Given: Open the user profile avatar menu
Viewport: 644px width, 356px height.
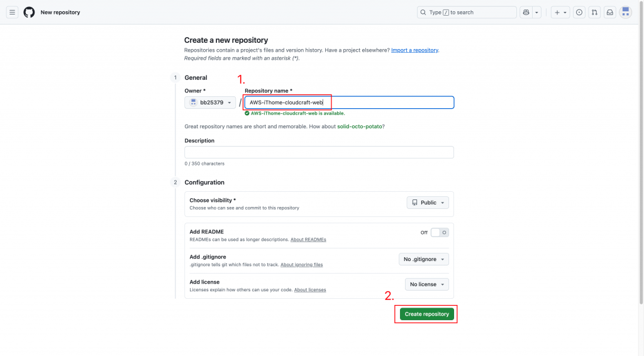Looking at the screenshot, I should pos(625,12).
